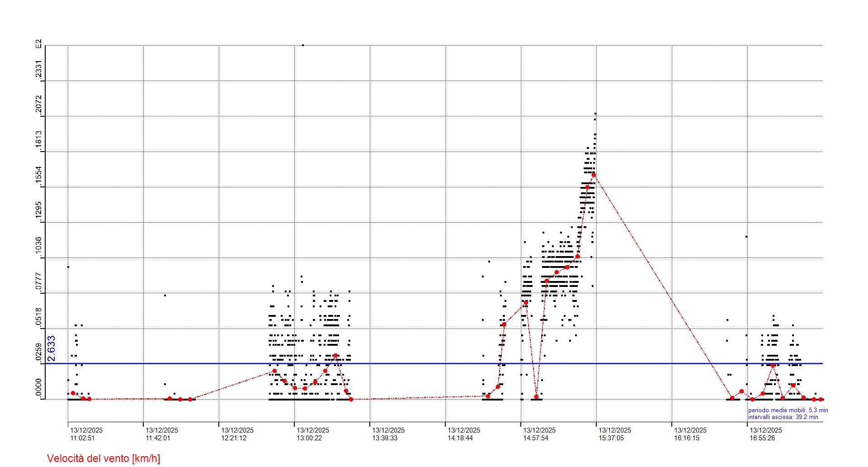Select the 16:55:26 time axis label
Viewport: 868px width, 467px height.
762,438
